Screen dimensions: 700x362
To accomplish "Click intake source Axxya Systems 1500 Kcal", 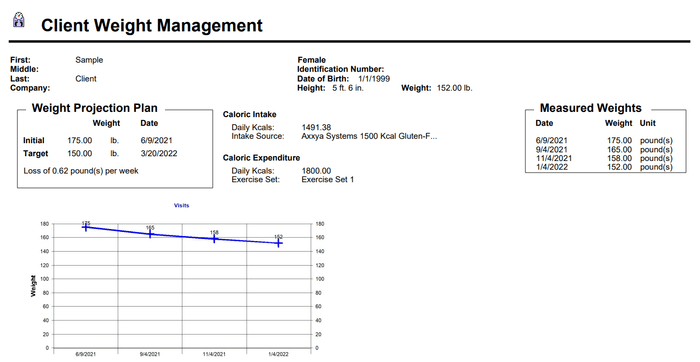I will [x=369, y=136].
